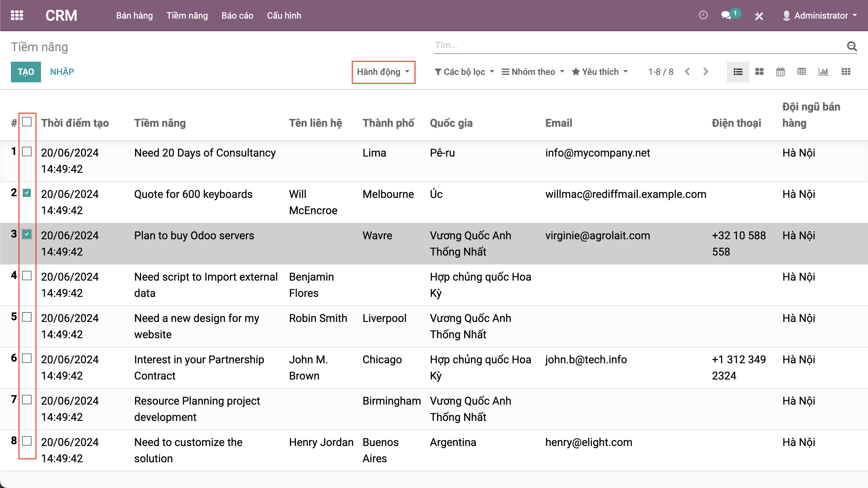Switch to pivot table view icon

[802, 72]
